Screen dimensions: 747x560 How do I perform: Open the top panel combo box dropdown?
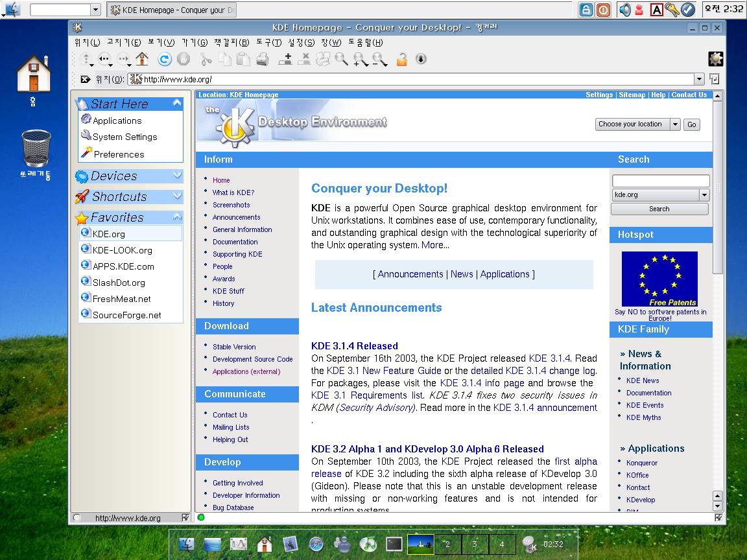95,10
